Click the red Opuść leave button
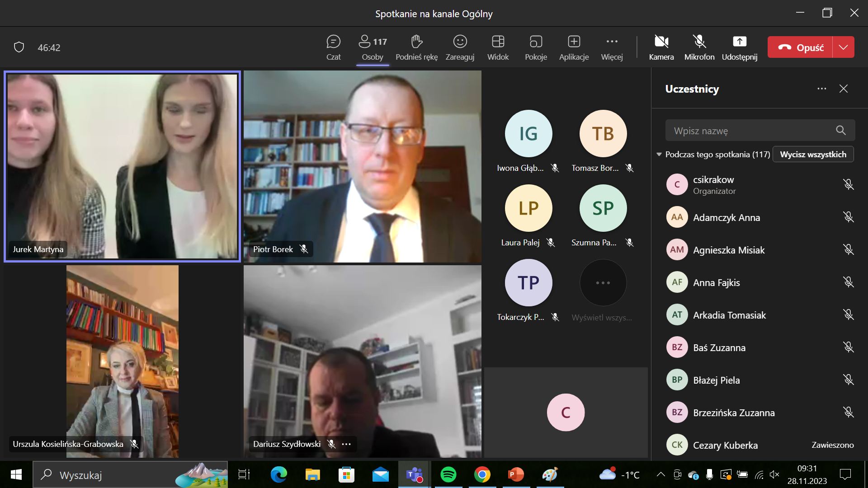The image size is (868, 488). pyautogui.click(x=800, y=47)
